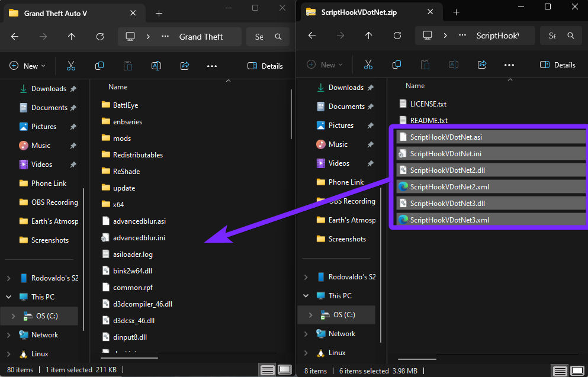Switch left window to details list view
This screenshot has height=377, width=588.
point(268,370)
